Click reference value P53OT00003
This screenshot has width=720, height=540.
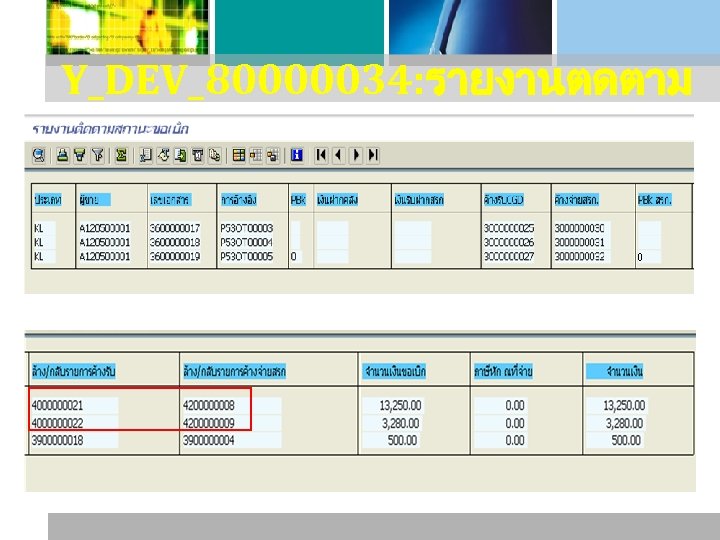pyautogui.click(x=247, y=228)
